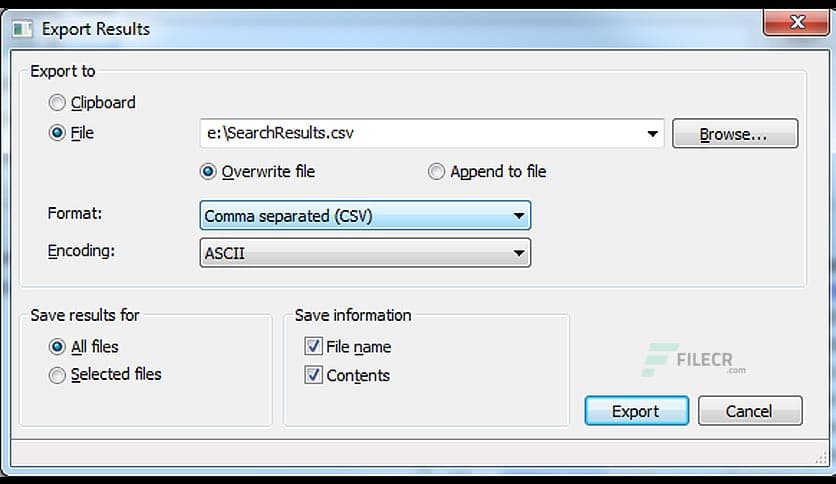The image size is (836, 484).
Task: Expand the Encoding dropdown list
Action: pyautogui.click(x=518, y=254)
